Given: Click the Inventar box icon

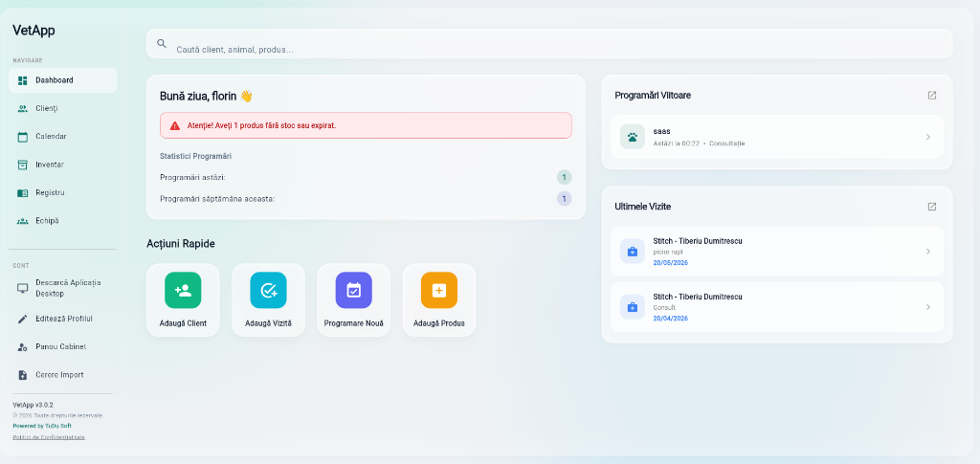Looking at the screenshot, I should 23,165.
